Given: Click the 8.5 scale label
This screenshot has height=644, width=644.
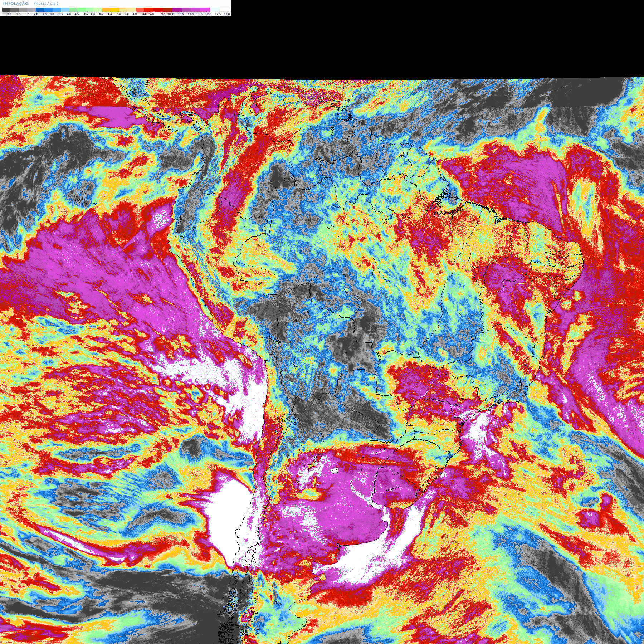Looking at the screenshot, I should coord(145,14).
